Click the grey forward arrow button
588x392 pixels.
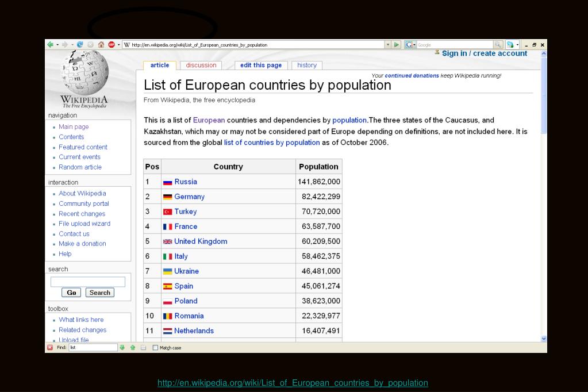tap(65, 45)
